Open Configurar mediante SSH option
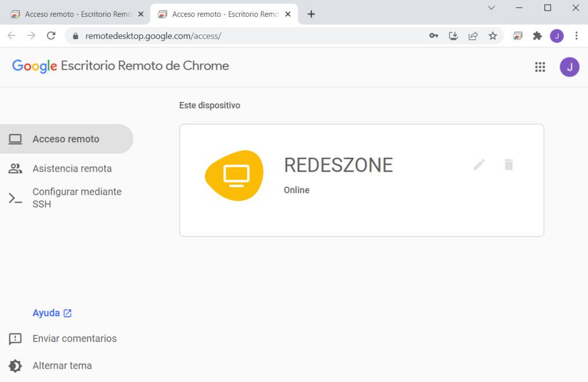The height and width of the screenshot is (382, 588). pyautogui.click(x=78, y=198)
